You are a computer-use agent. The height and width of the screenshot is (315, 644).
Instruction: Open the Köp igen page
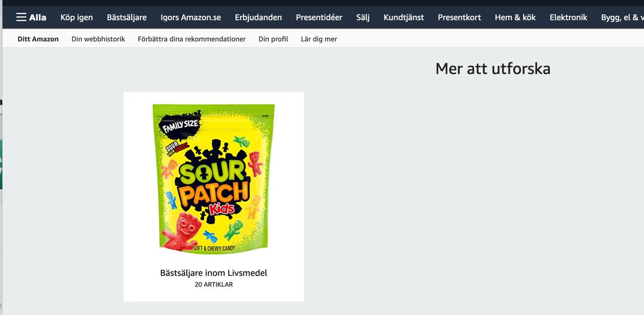[x=76, y=17]
